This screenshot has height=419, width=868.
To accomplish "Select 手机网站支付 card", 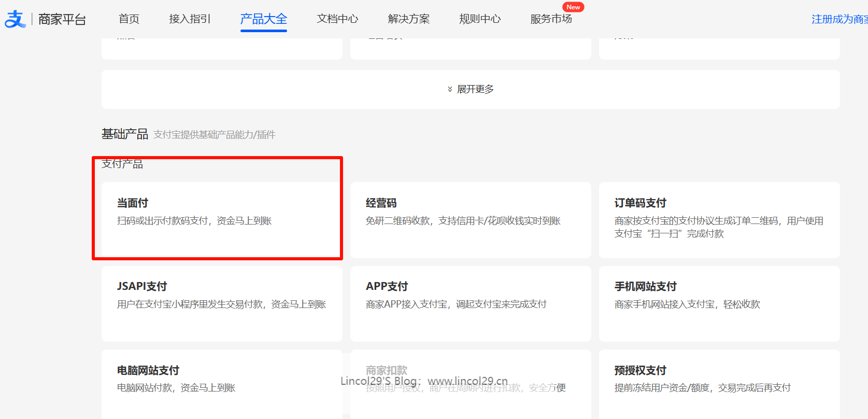I will pos(719,303).
